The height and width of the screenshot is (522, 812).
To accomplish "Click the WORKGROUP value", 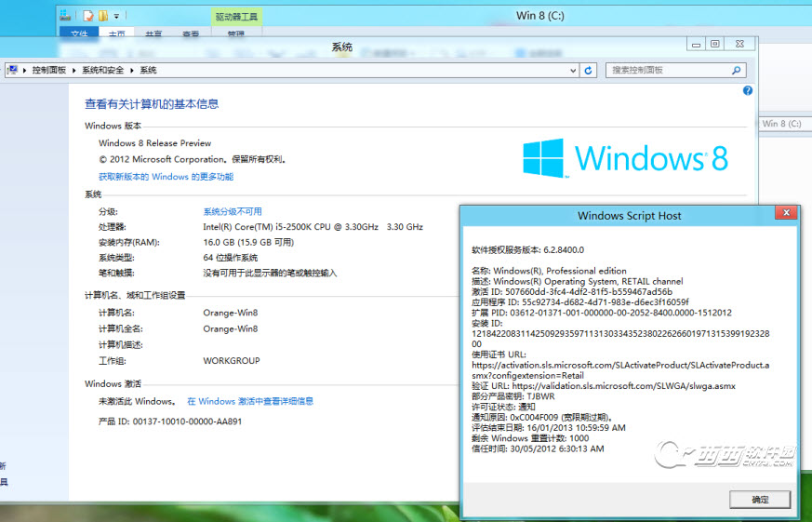I will point(232,361).
